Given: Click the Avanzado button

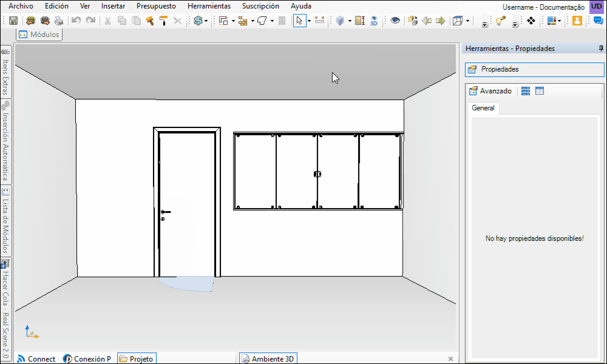Looking at the screenshot, I should tap(490, 91).
